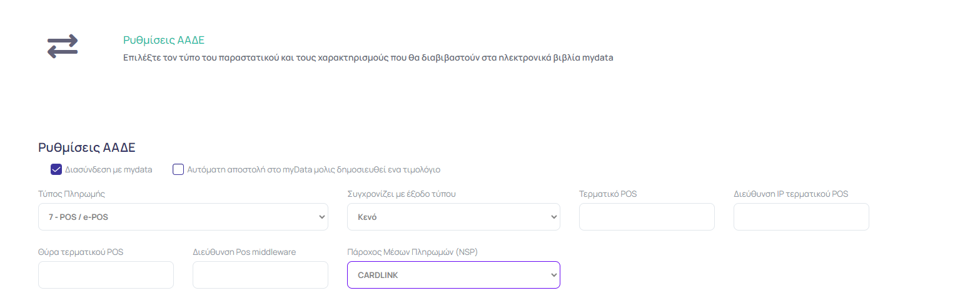Click the Διεύθυνση IP τερματικού POS field
Screen dimensions: 980x308
(x=801, y=217)
